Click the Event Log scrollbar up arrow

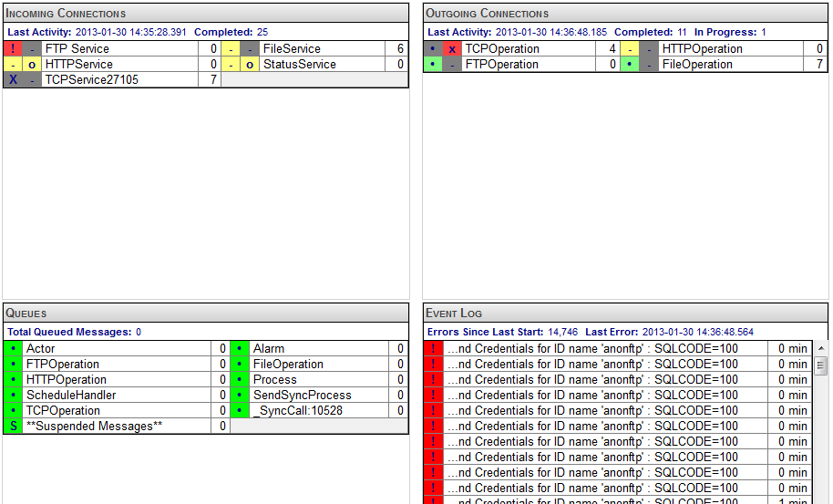pyautogui.click(x=820, y=349)
